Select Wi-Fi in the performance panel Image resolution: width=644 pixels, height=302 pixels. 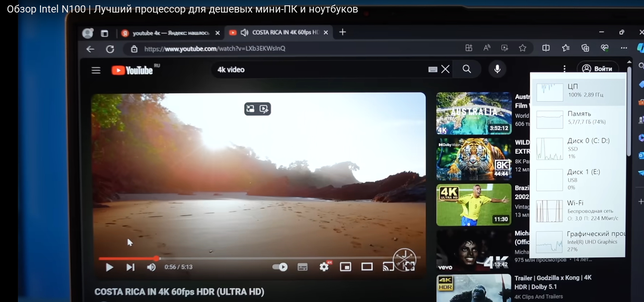coord(579,211)
